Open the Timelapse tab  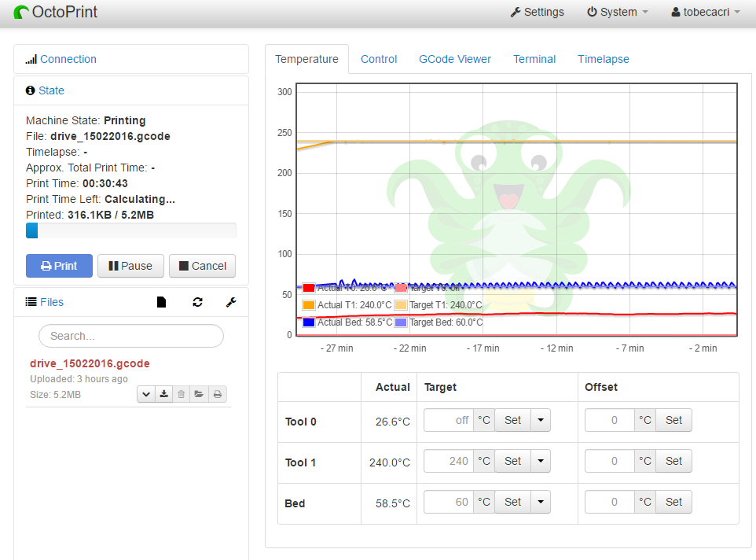pyautogui.click(x=604, y=59)
